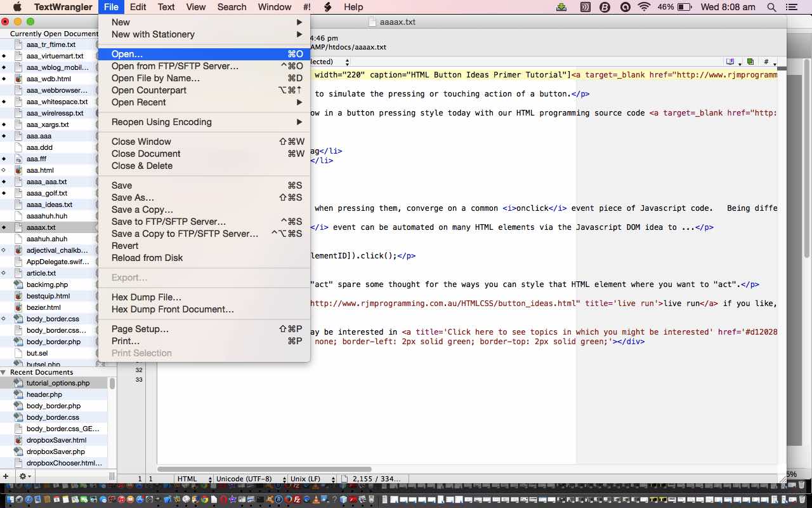Viewport: 812px width, 508px height.
Task: Click the add (+) button below sidebar
Action: coord(6,476)
